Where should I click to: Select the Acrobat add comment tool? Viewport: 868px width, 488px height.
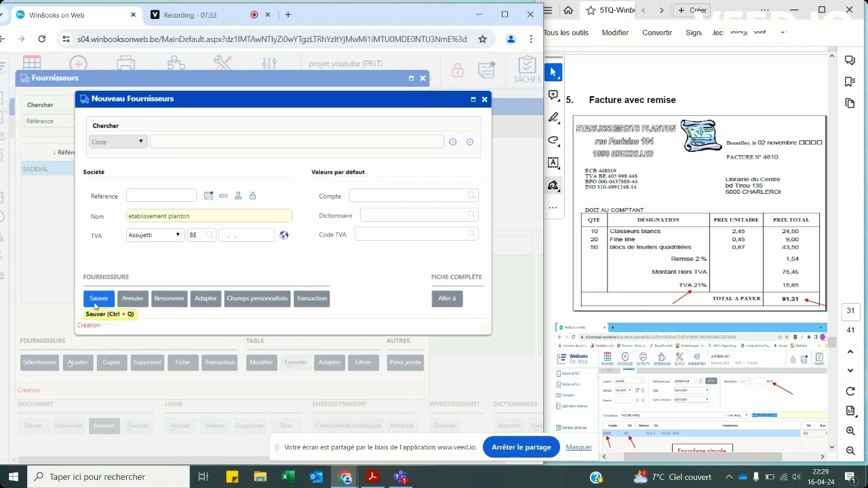(553, 95)
